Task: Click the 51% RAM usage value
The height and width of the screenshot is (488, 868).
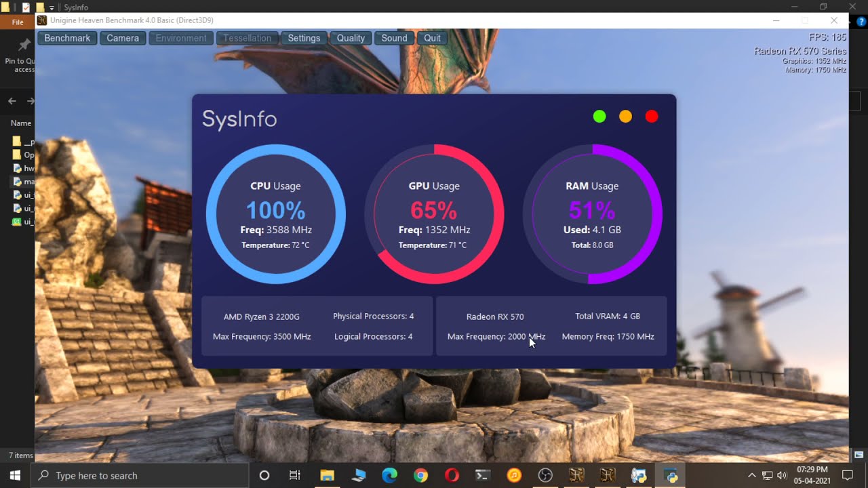Action: tap(592, 211)
